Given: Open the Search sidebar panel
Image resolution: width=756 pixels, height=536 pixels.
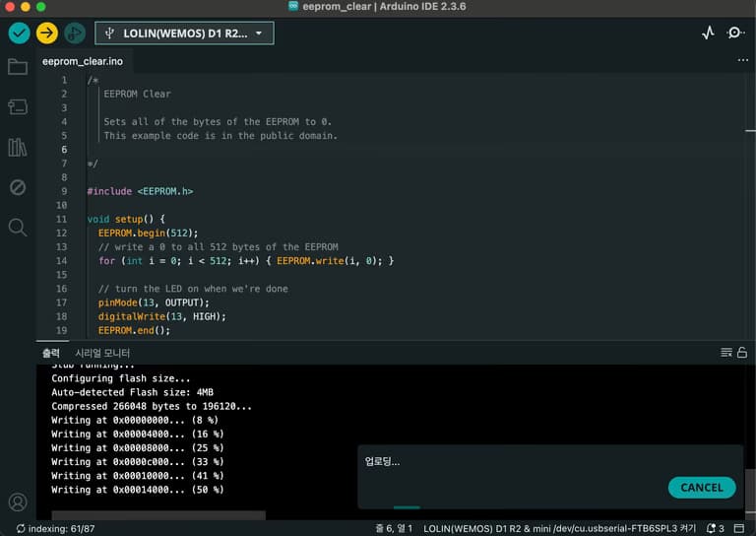Looking at the screenshot, I should (18, 228).
